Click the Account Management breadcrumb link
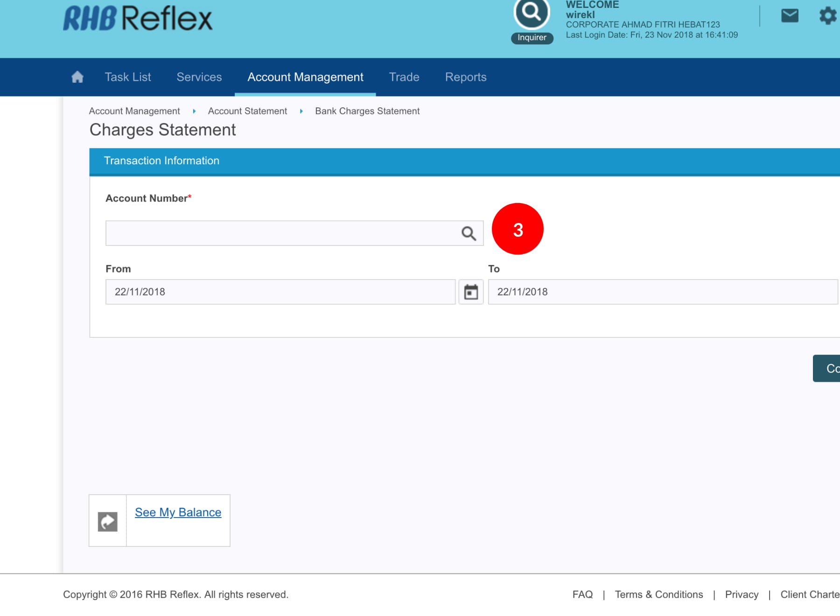 134,111
